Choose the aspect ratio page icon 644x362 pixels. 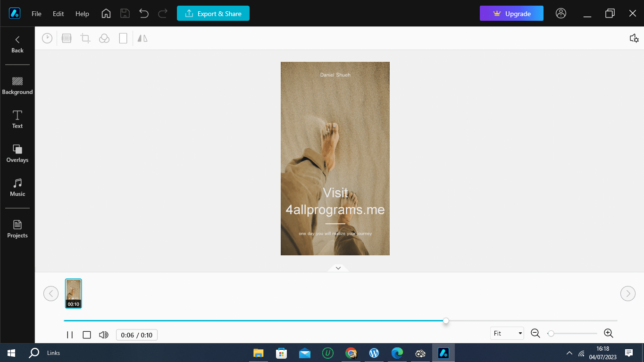(123, 38)
